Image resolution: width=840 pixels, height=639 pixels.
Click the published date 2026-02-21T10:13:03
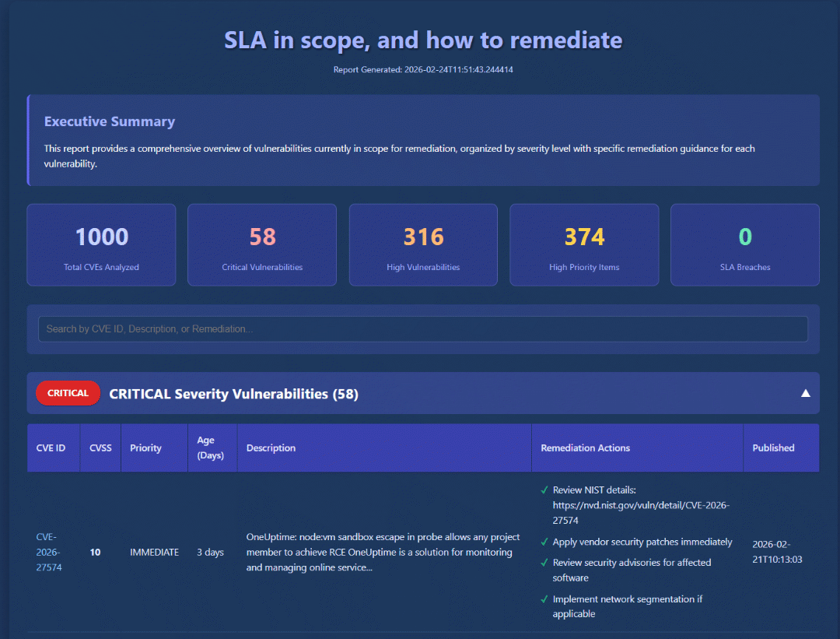(x=777, y=552)
